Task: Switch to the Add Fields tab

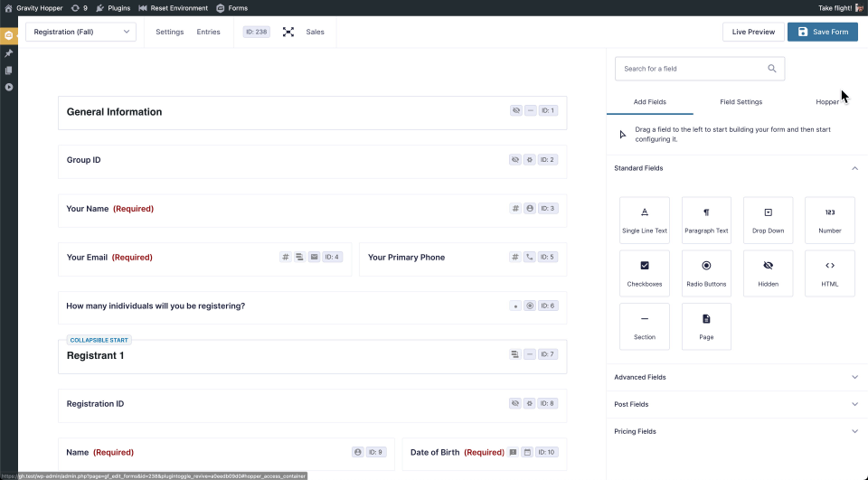Action: tap(649, 102)
